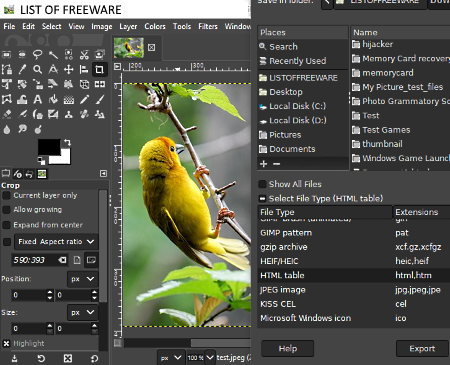This screenshot has width=450, height=365.
Task: Select the Bucket Fill tool
Action: pyautogui.click(x=53, y=99)
